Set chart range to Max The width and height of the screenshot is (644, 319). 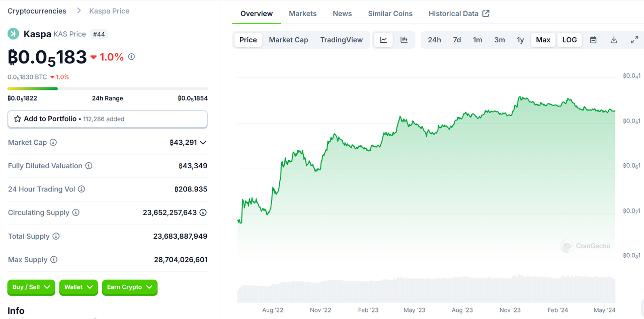pyautogui.click(x=543, y=40)
